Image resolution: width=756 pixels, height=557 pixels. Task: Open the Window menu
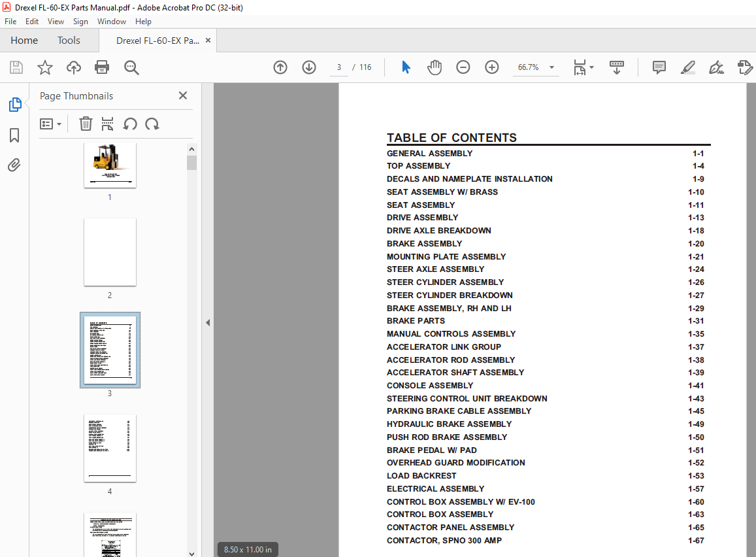pyautogui.click(x=111, y=21)
